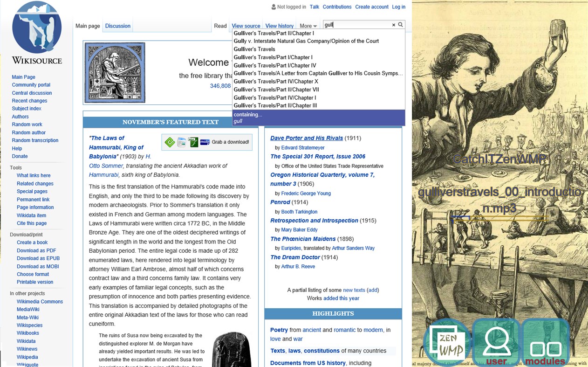Open the Contributions link
Viewport: 588px width, 367px height.
point(337,7)
